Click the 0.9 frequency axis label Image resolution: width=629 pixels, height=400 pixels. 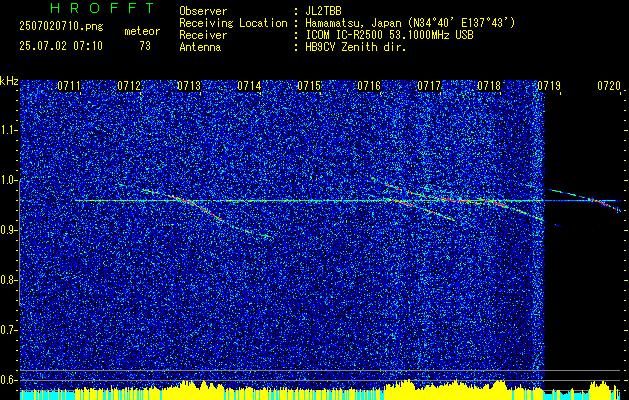point(9,230)
